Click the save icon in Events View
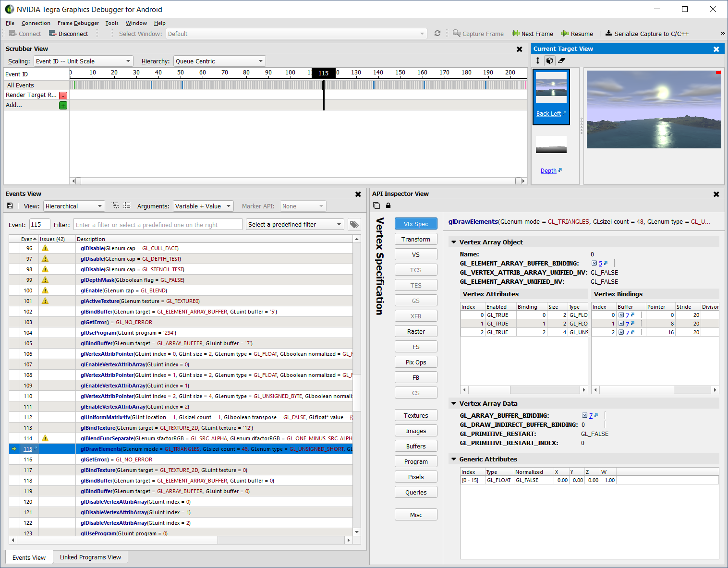728x568 pixels. (x=10, y=205)
